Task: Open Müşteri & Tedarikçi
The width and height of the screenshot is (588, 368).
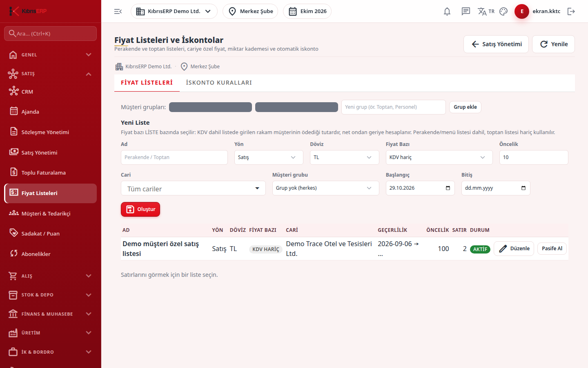Action: (x=51, y=213)
